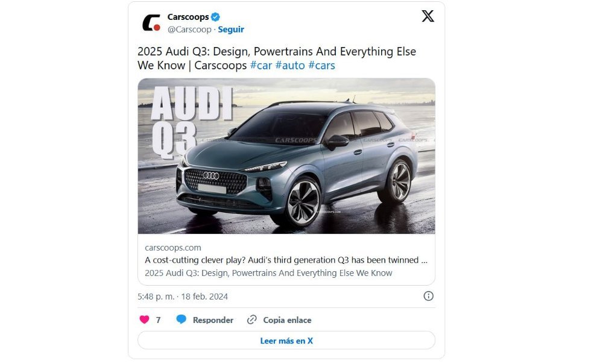Open tweet info circle icon
This screenshot has height=364, width=603.
[428, 296]
